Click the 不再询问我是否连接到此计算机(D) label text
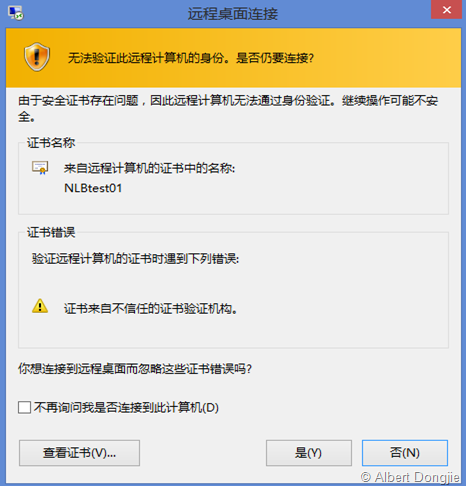The width and height of the screenshot is (466, 486). tap(126, 407)
